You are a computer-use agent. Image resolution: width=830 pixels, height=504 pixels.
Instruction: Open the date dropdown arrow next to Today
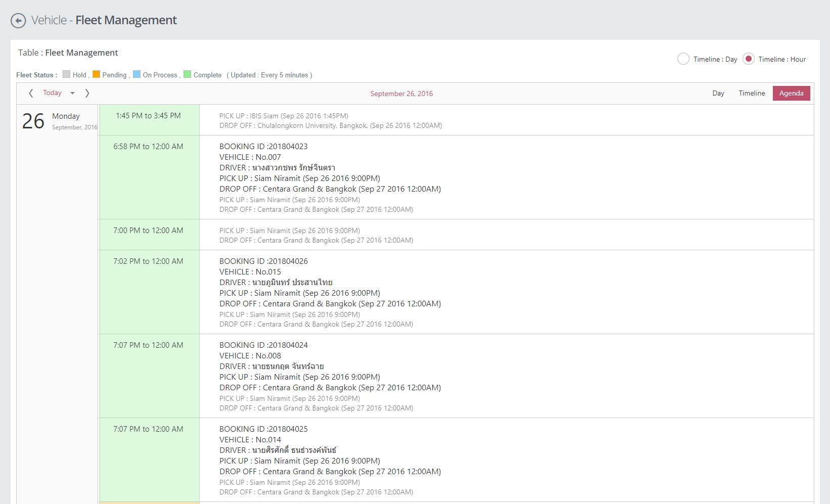click(72, 93)
